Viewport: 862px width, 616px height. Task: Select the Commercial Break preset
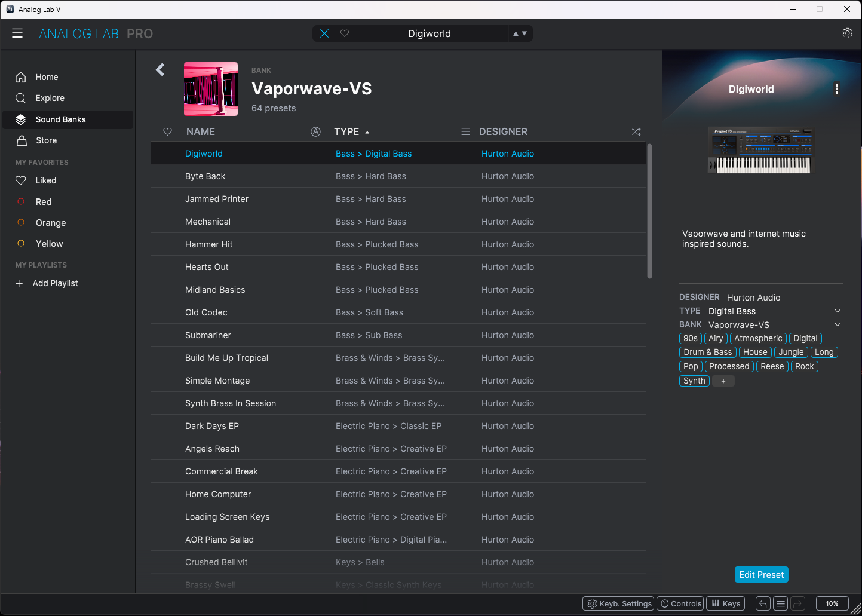click(398, 471)
